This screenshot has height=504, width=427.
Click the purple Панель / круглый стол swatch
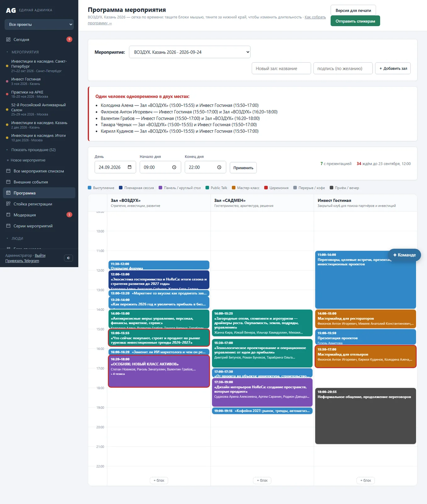pyautogui.click(x=160, y=188)
